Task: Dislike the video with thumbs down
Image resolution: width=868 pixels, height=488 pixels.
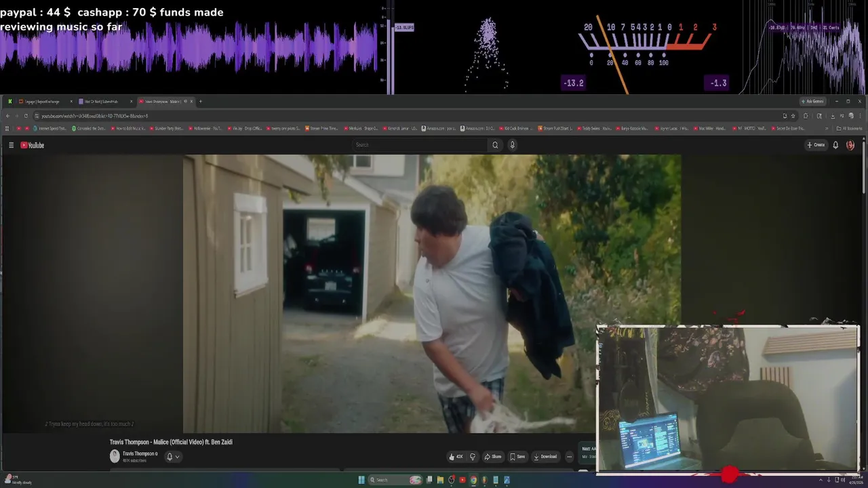Action: (473, 457)
